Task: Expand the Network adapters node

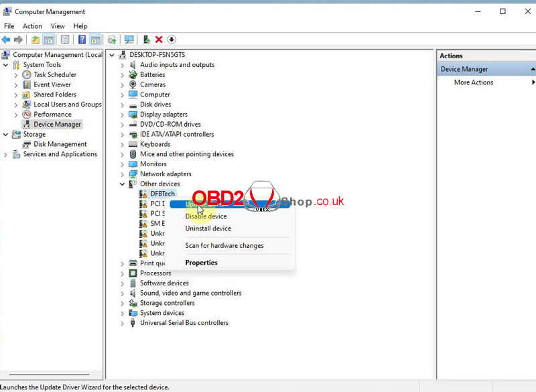Action: point(122,174)
